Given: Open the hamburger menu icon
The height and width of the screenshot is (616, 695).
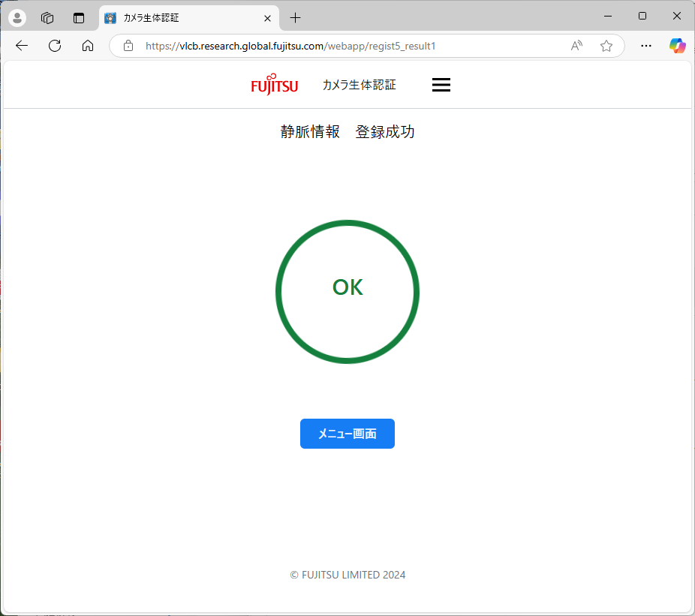Looking at the screenshot, I should [x=441, y=85].
